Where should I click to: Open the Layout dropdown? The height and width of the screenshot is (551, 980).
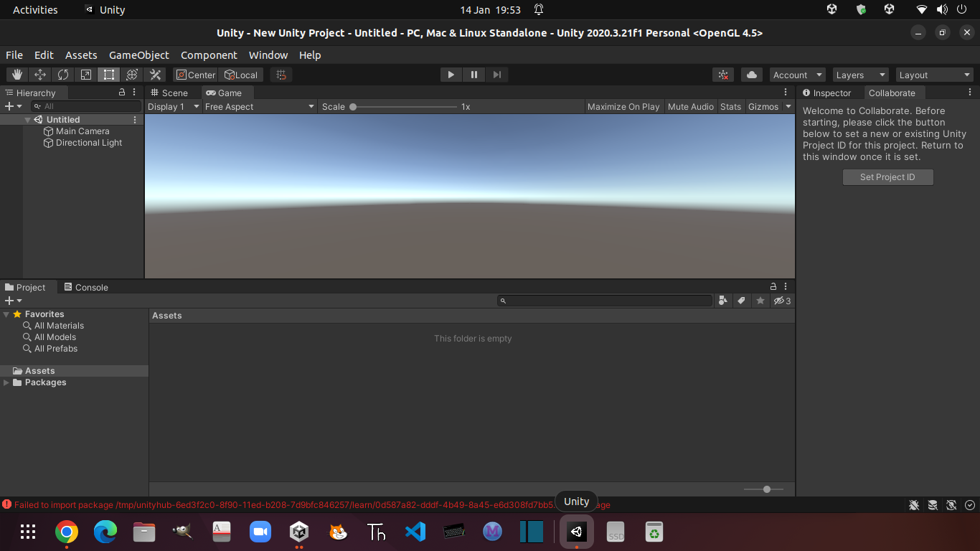click(934, 74)
